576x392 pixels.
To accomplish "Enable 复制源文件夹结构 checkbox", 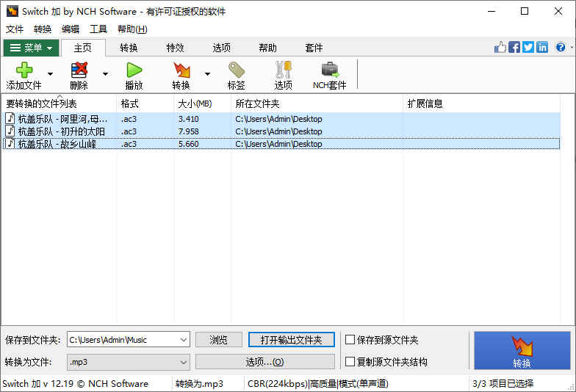I will [x=350, y=361].
